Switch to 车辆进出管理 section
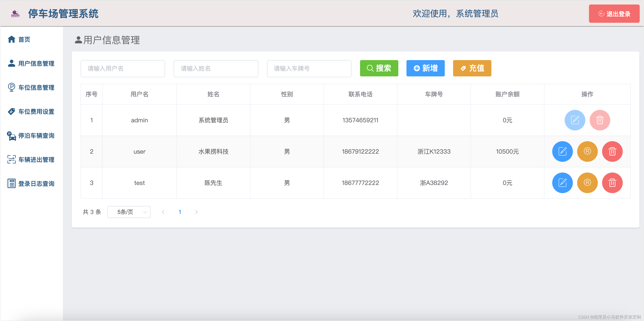The height and width of the screenshot is (321, 644). click(36, 159)
